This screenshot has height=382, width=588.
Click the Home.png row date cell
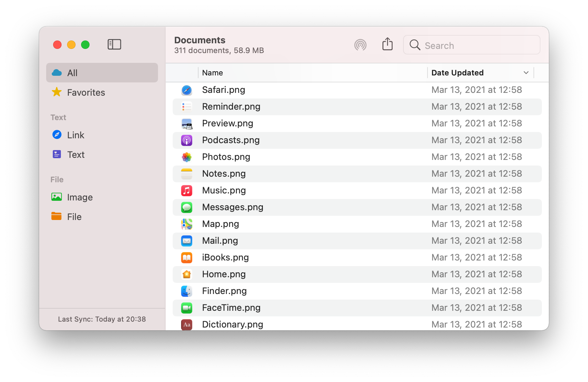pyautogui.click(x=477, y=274)
